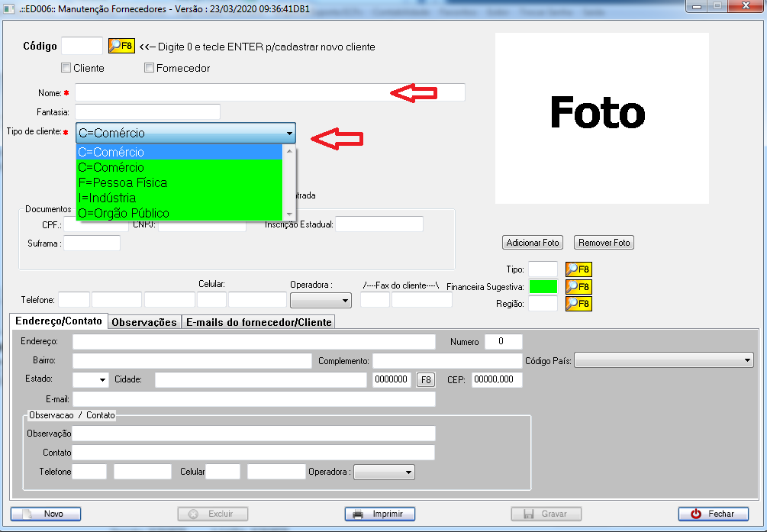The height and width of the screenshot is (532, 767).
Task: Enable the Cliente checkbox
Action: click(66, 68)
